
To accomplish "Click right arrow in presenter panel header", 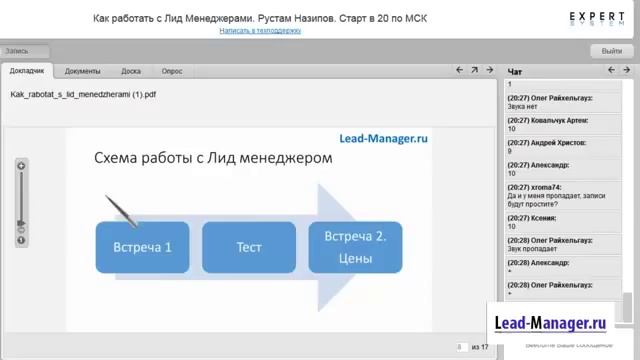I will pyautogui.click(x=489, y=70).
